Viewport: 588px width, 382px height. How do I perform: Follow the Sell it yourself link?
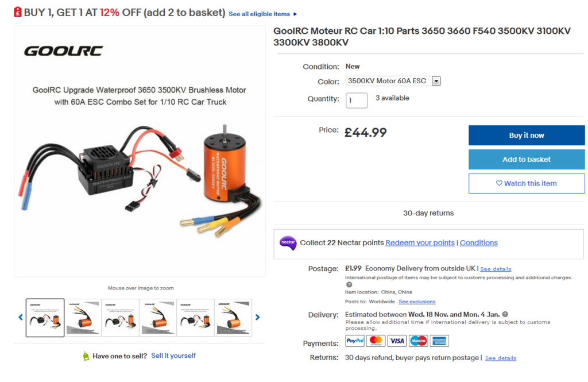(x=173, y=356)
